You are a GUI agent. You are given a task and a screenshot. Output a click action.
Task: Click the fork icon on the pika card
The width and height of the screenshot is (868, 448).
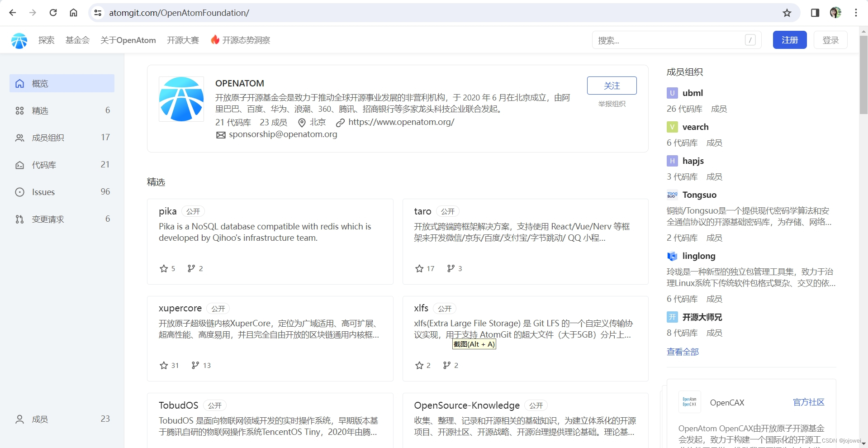pyautogui.click(x=191, y=268)
